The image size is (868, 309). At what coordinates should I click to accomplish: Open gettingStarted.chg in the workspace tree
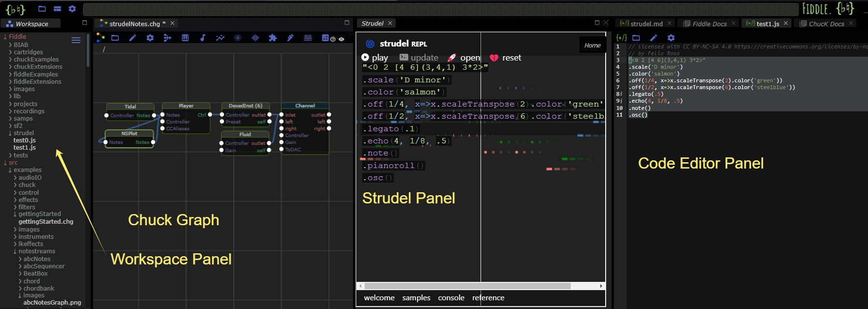(x=46, y=222)
